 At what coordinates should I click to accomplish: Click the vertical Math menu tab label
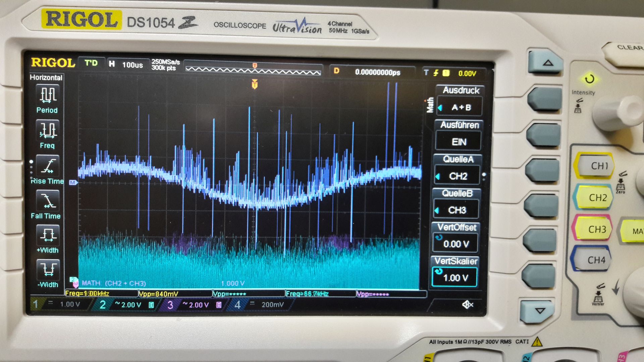[x=430, y=105]
